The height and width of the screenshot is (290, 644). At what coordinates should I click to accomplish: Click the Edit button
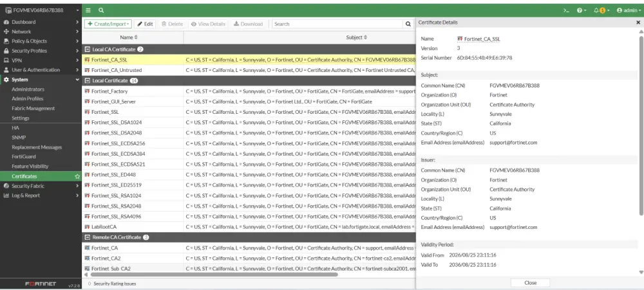(x=145, y=24)
